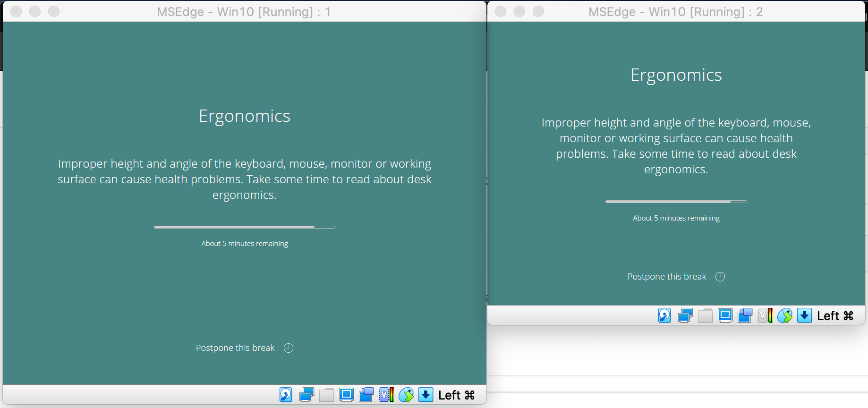Click keyboard capture arrow icon in window 2
Screen dimensions: 868x408
point(804,315)
